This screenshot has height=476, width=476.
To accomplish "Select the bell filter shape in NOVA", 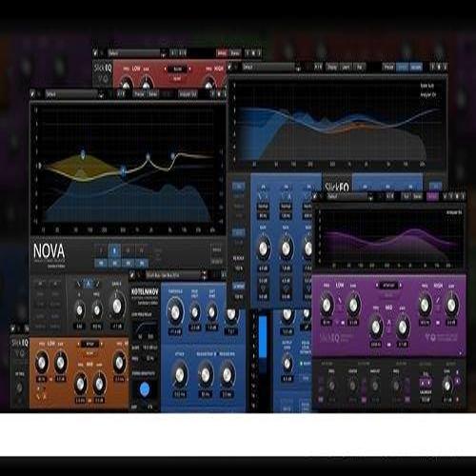I will pos(88,284).
